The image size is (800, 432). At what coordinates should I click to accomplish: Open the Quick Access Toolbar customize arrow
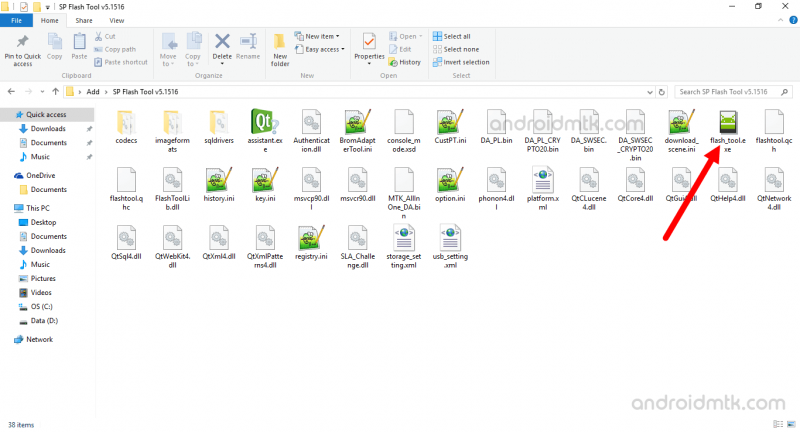[47, 7]
